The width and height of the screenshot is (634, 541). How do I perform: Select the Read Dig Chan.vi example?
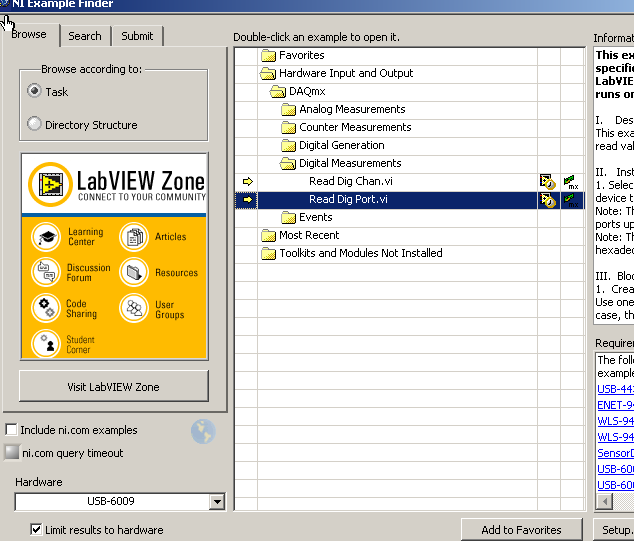[x=351, y=182]
